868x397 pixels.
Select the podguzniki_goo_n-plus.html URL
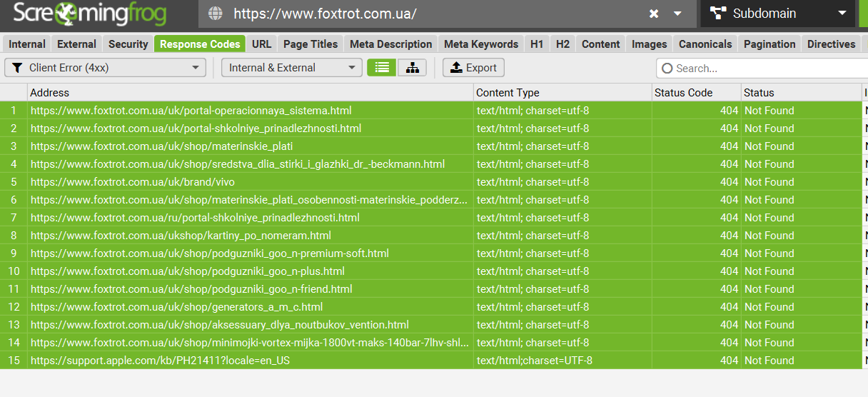click(x=187, y=271)
